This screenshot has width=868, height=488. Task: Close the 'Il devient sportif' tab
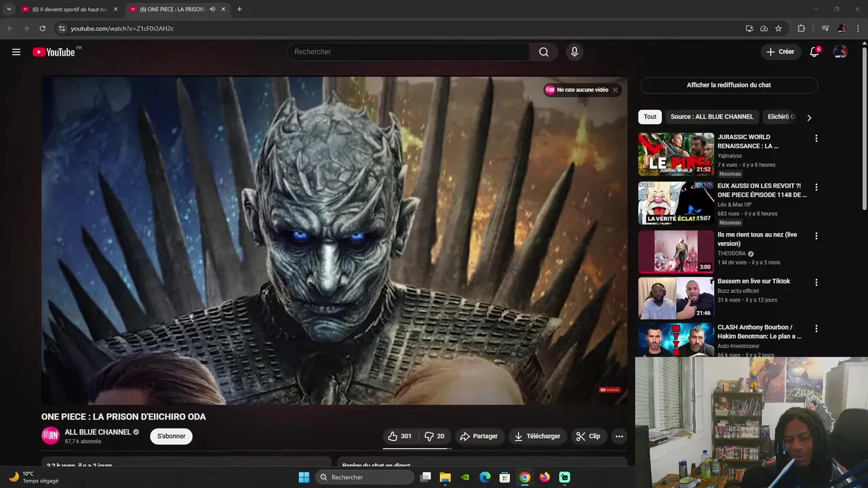tap(115, 9)
